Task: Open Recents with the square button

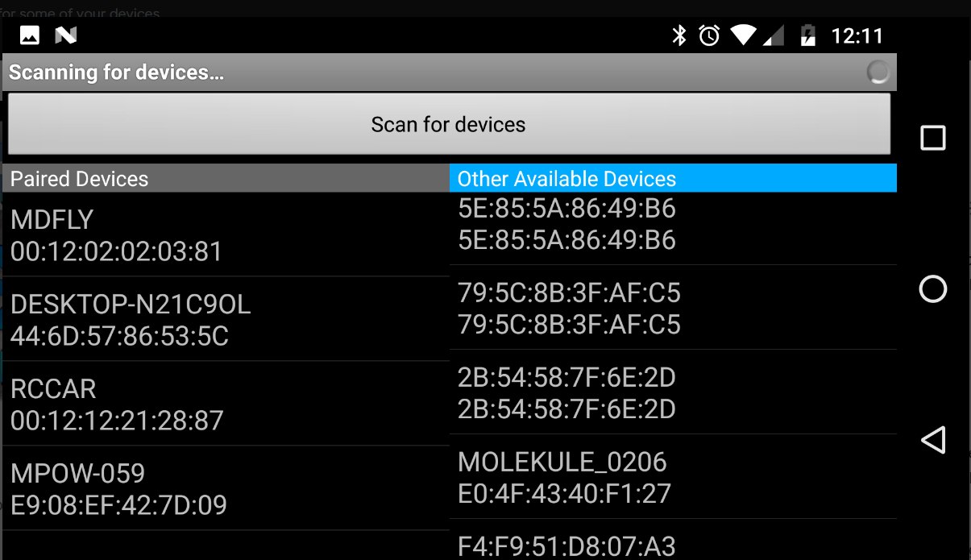Action: click(x=932, y=138)
